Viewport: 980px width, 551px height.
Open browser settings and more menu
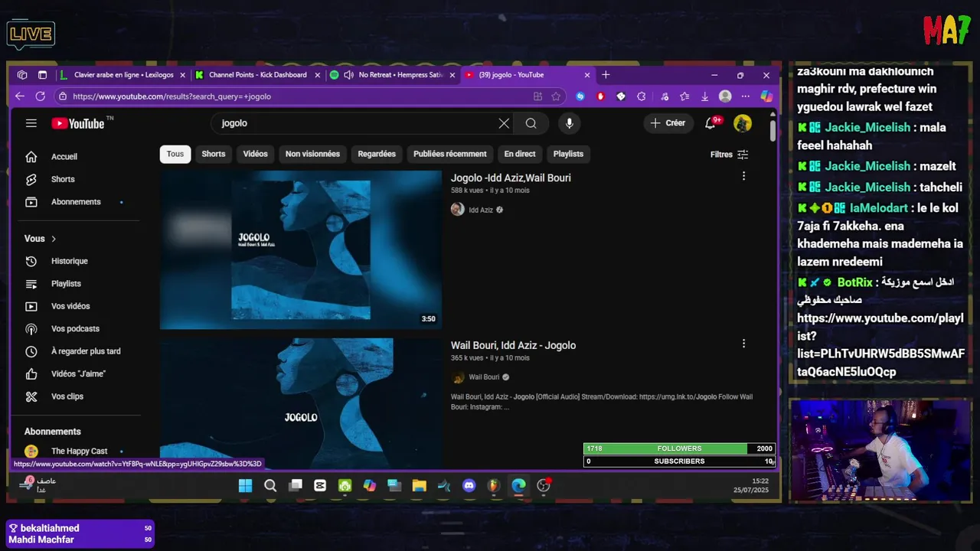[746, 96]
